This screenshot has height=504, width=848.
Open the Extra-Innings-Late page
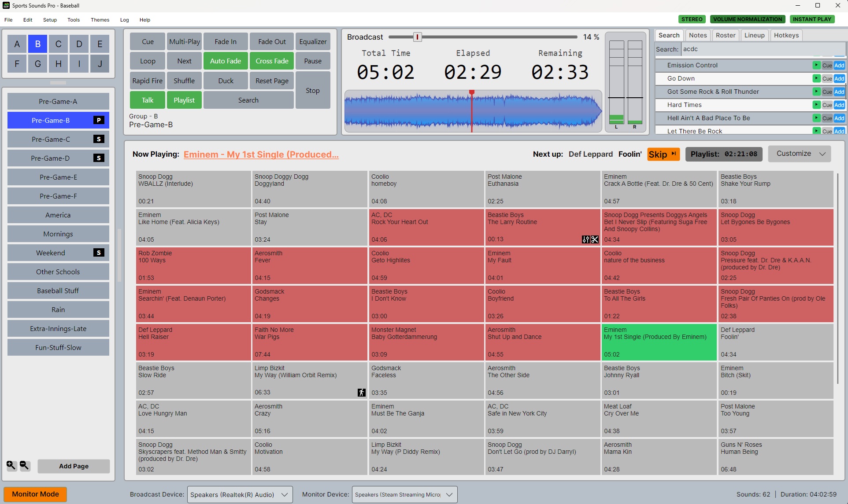pos(58,329)
